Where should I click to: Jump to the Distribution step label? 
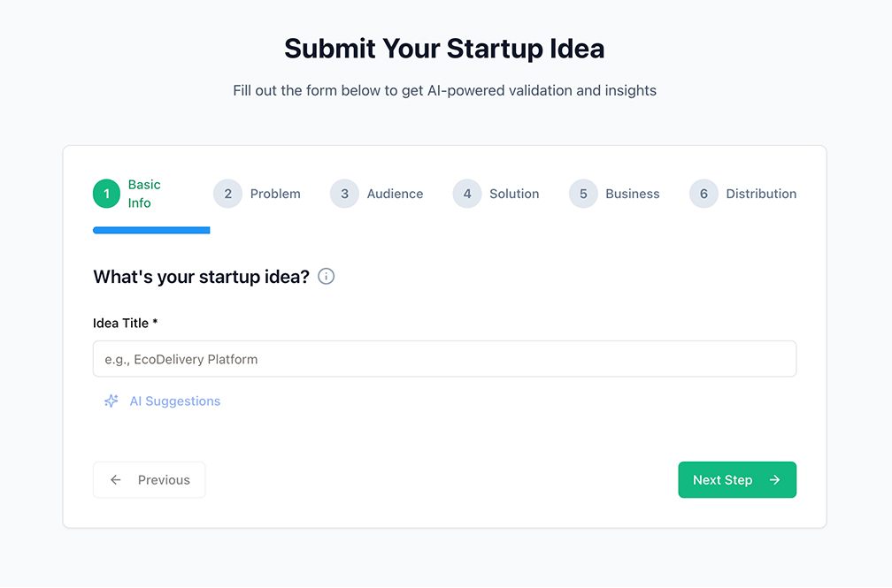tap(761, 194)
